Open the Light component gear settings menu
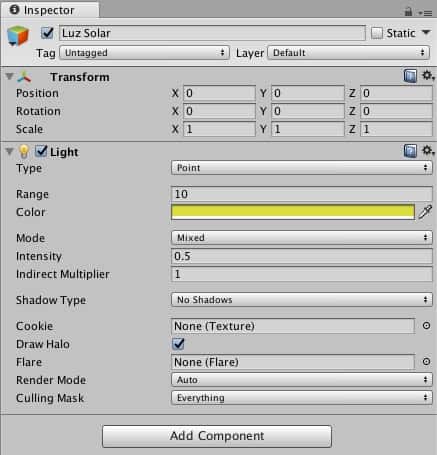Screen dimensions: 437x455 (428, 151)
